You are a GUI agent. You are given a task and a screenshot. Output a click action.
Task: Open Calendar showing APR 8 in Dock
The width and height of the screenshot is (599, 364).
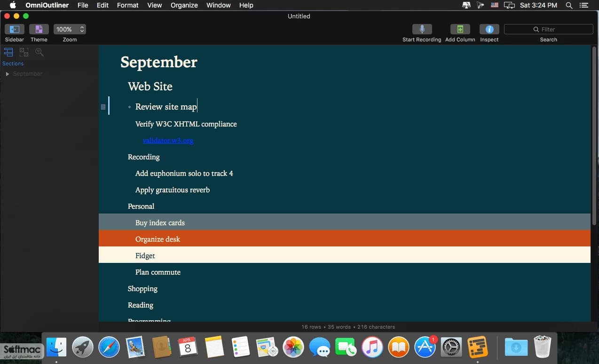tap(188, 348)
